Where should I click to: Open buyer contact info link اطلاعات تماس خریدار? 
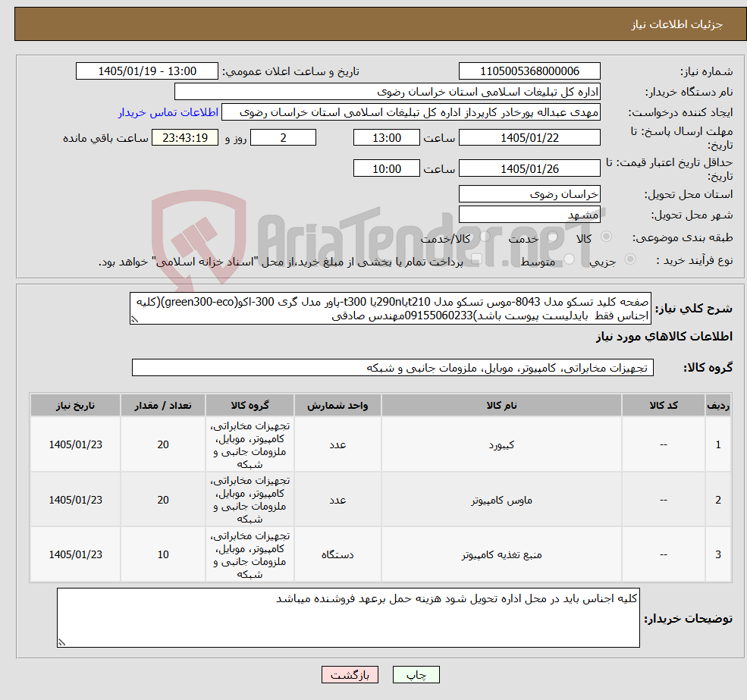(168, 112)
